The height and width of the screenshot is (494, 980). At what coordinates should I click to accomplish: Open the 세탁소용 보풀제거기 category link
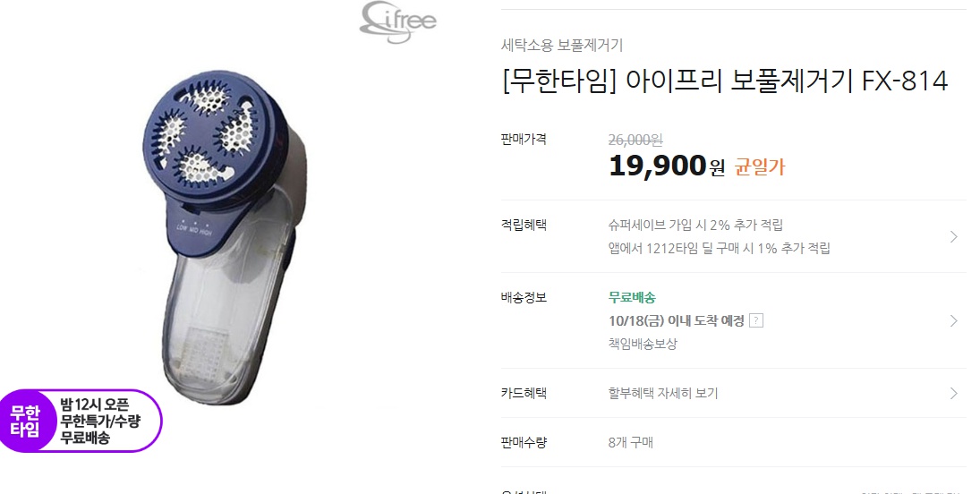[562, 45]
